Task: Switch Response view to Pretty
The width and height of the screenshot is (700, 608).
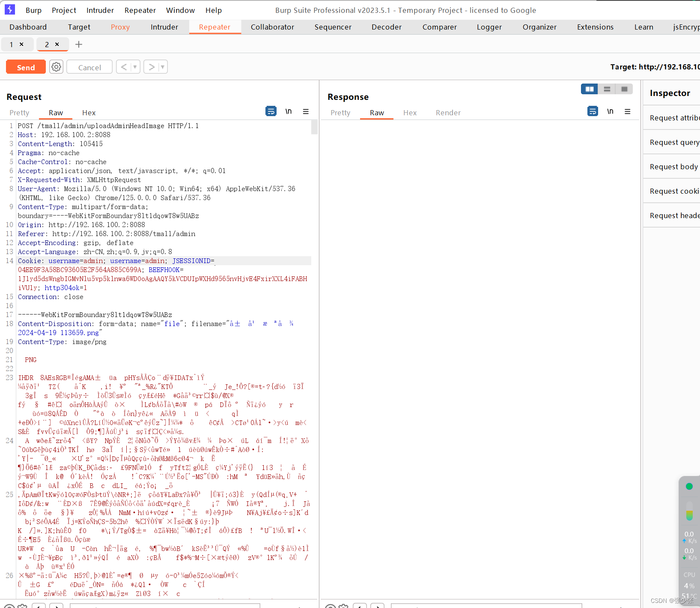Action: (340, 113)
